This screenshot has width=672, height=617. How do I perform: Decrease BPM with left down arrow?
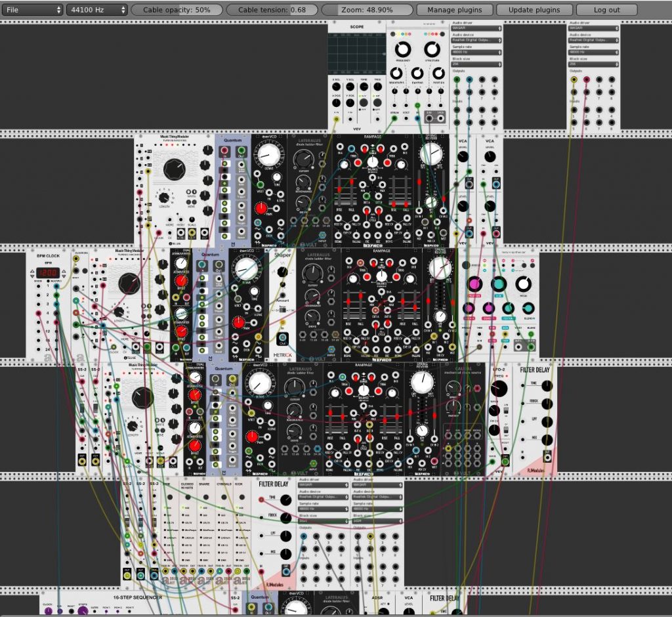point(33,276)
